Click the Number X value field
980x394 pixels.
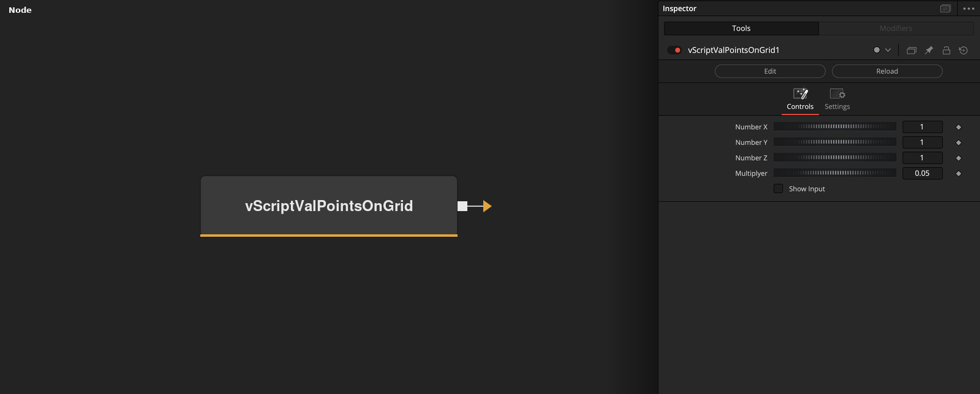click(922, 127)
